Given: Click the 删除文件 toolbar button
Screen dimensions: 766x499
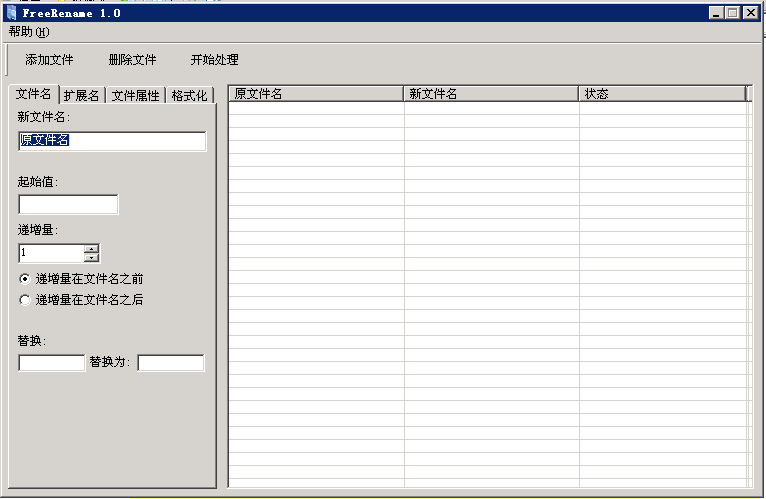Looking at the screenshot, I should [x=132, y=60].
